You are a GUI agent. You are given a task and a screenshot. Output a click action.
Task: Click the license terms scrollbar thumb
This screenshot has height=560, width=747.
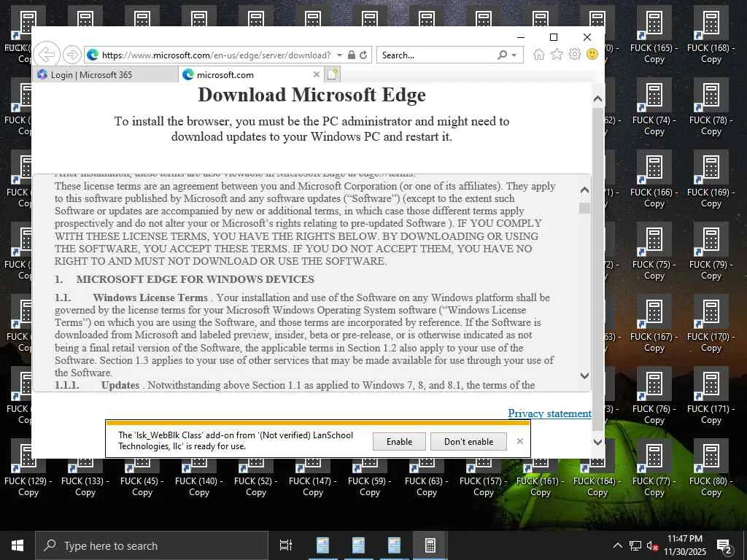[x=584, y=208]
